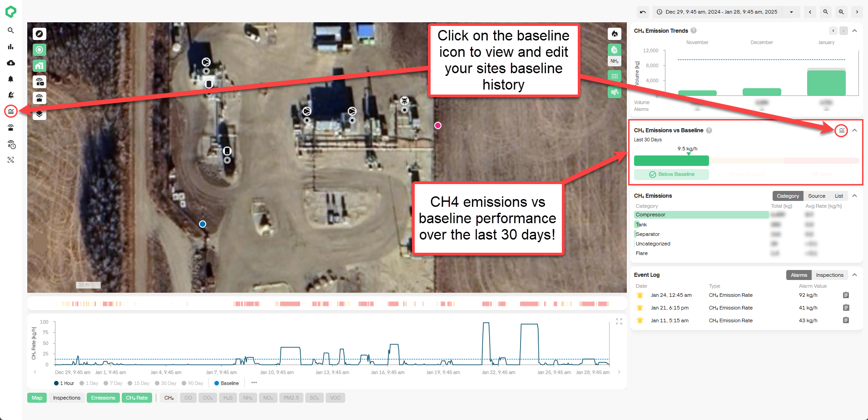Click the flame icon on map toolbar
Image resolution: width=868 pixels, height=420 pixels.
614,34
